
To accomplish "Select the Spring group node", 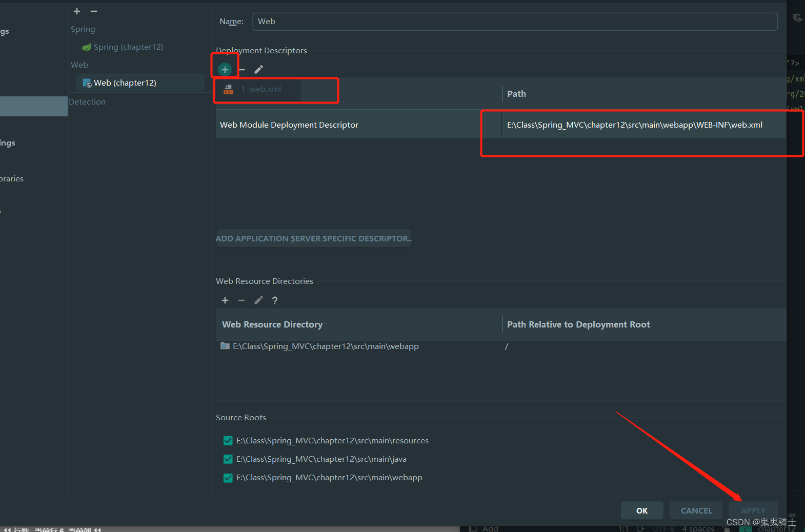I will [x=83, y=29].
